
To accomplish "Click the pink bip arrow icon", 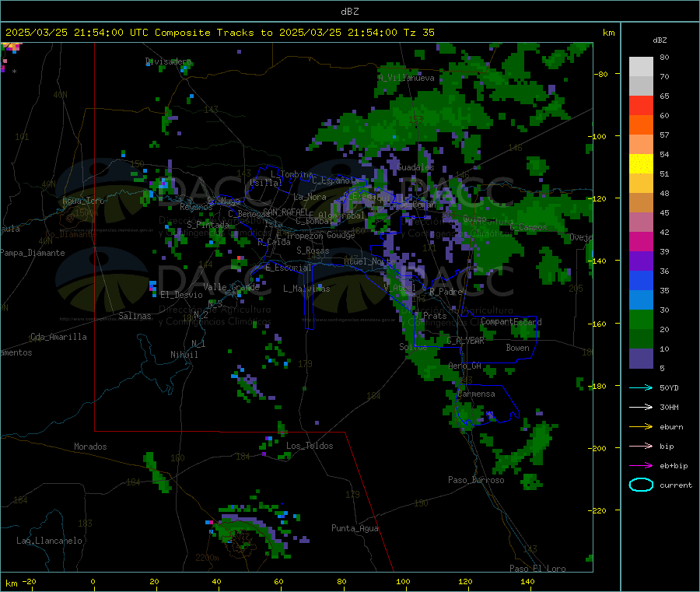I will coord(641,446).
